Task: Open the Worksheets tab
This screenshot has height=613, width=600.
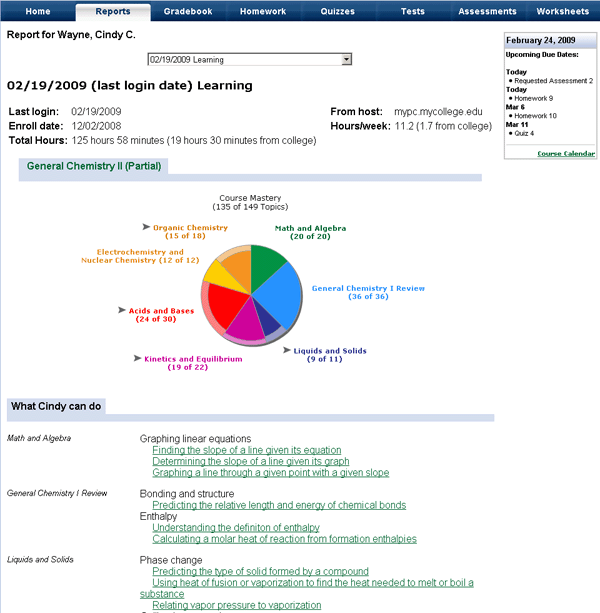Action: pos(562,11)
